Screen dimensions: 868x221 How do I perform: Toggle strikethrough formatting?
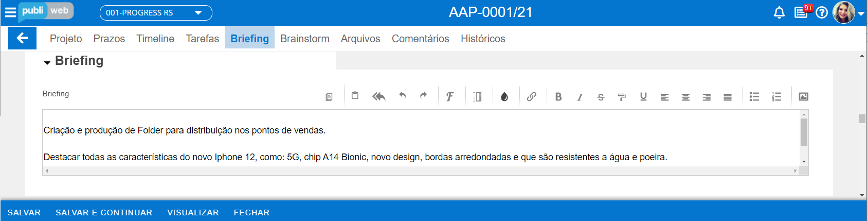point(601,97)
